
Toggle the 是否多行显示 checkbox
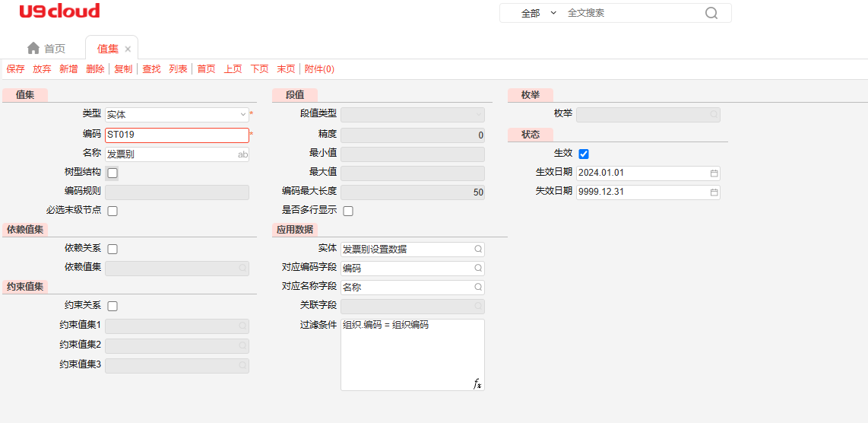tap(348, 211)
